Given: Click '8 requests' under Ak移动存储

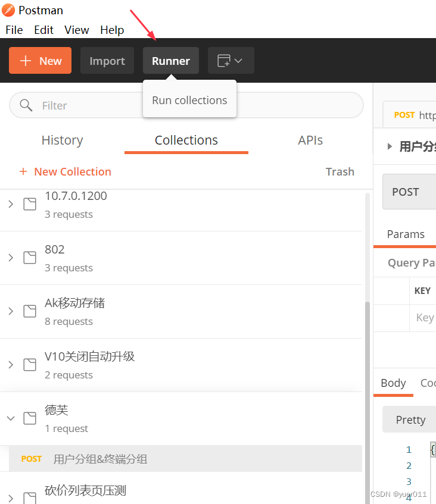Looking at the screenshot, I should (x=68, y=321).
